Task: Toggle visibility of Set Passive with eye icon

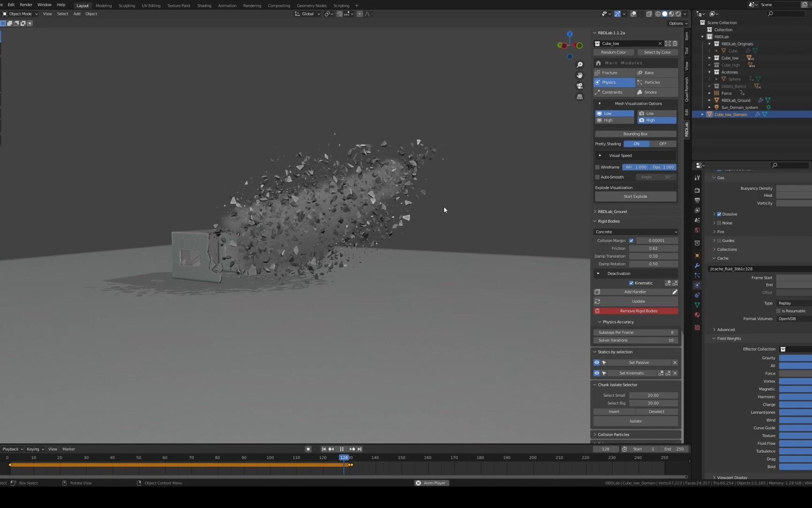Action: [x=597, y=362]
